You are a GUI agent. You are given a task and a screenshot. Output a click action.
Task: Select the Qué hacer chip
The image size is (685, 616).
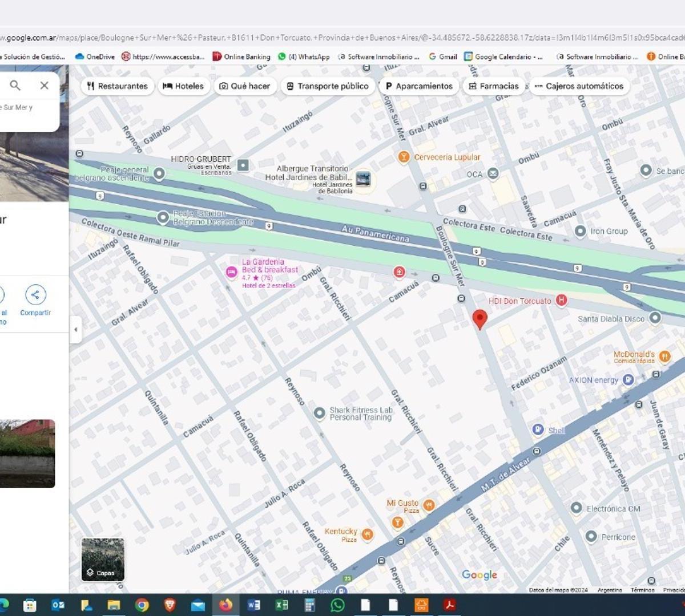245,86
